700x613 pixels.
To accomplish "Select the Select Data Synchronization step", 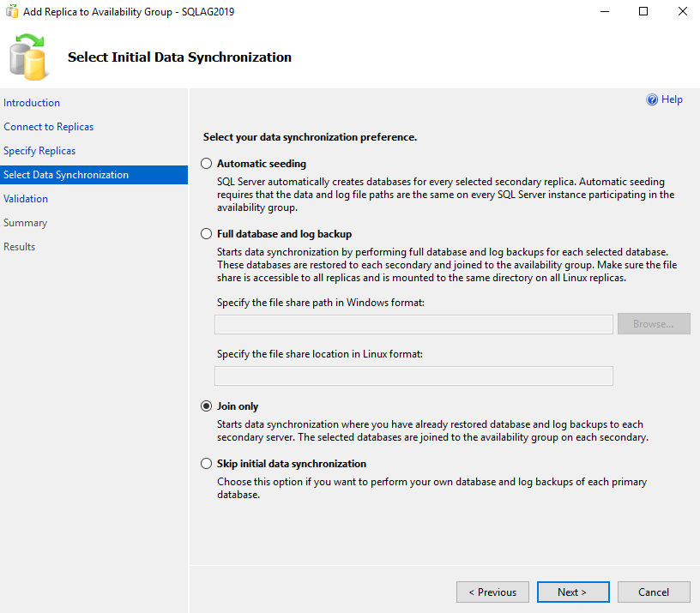I will (x=64, y=174).
